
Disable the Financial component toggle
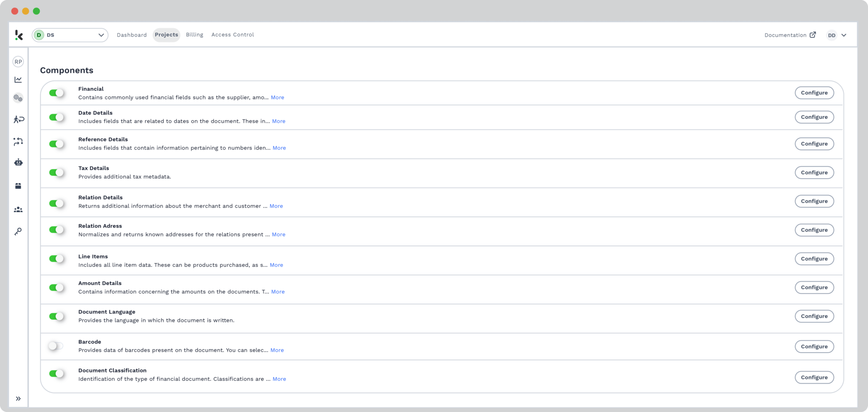click(x=56, y=93)
